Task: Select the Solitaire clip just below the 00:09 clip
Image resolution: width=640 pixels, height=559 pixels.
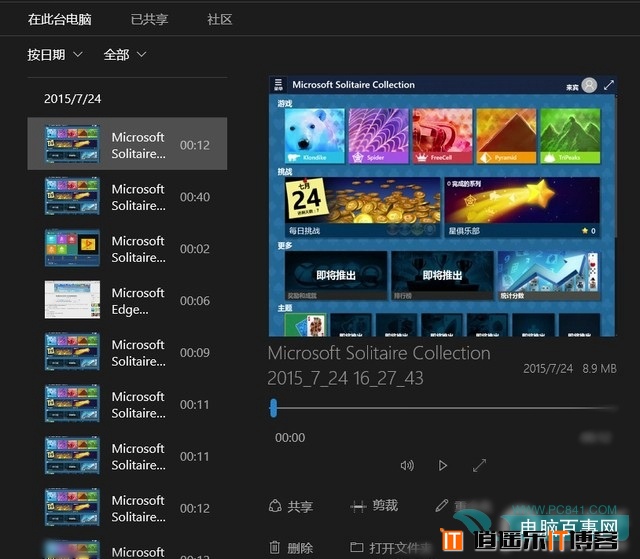Action: click(127, 404)
